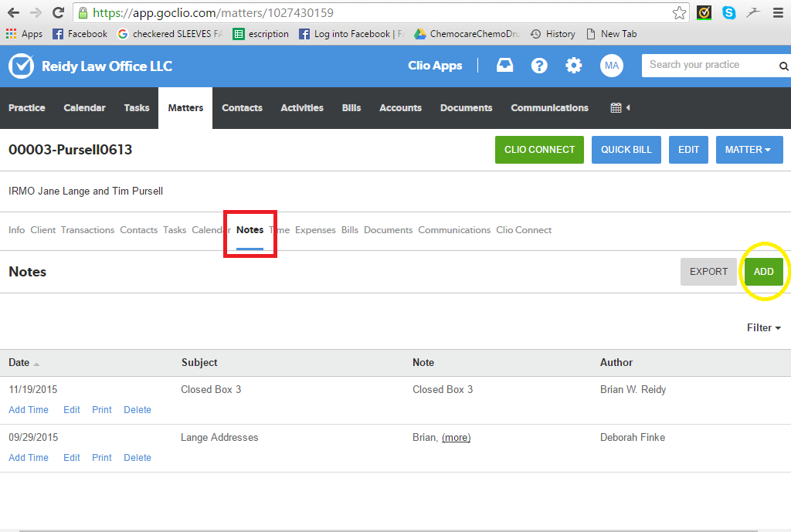This screenshot has height=532, width=791.
Task: Open the inbox tray icon in header
Action: coord(504,65)
